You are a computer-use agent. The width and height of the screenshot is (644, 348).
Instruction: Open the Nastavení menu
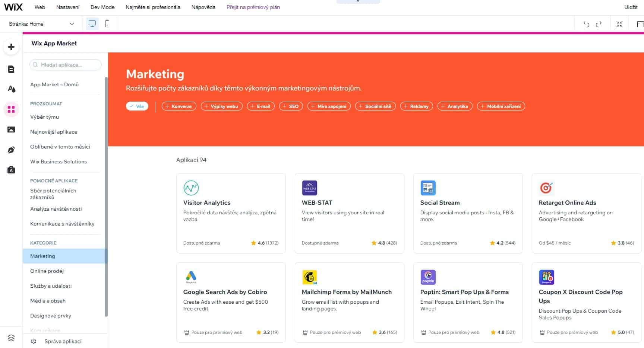[x=68, y=7]
